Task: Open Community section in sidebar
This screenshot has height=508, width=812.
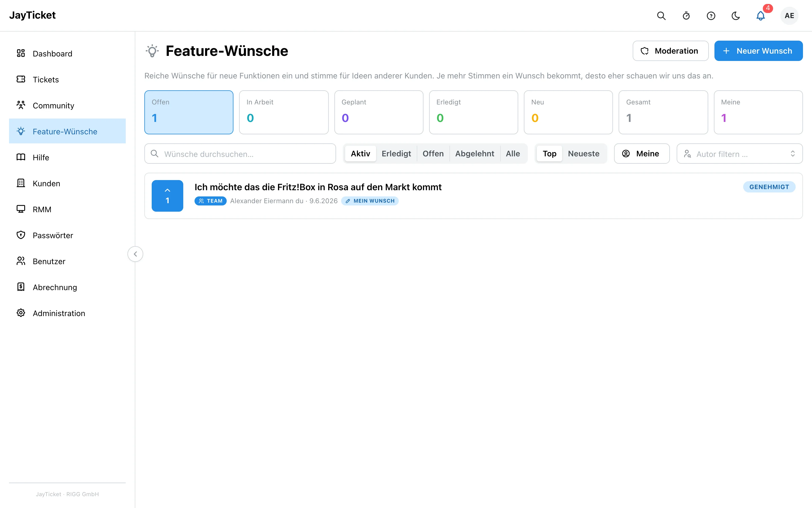Action: point(67,105)
